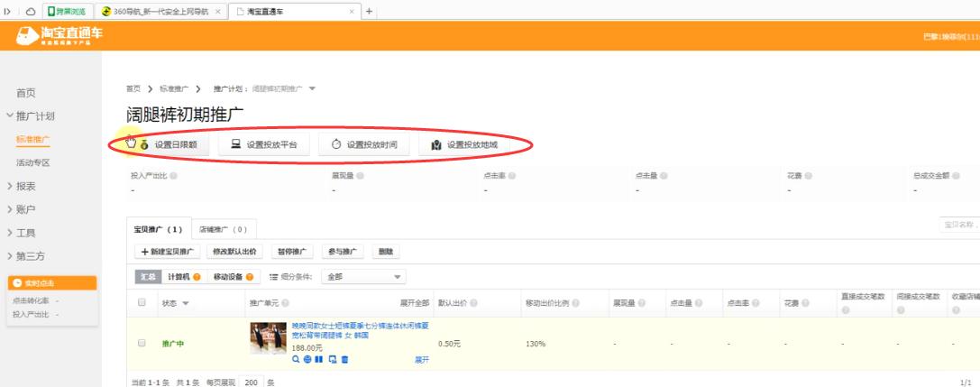
Task: Click help icon under 直接成交笔数 column header
Action: pos(846,310)
